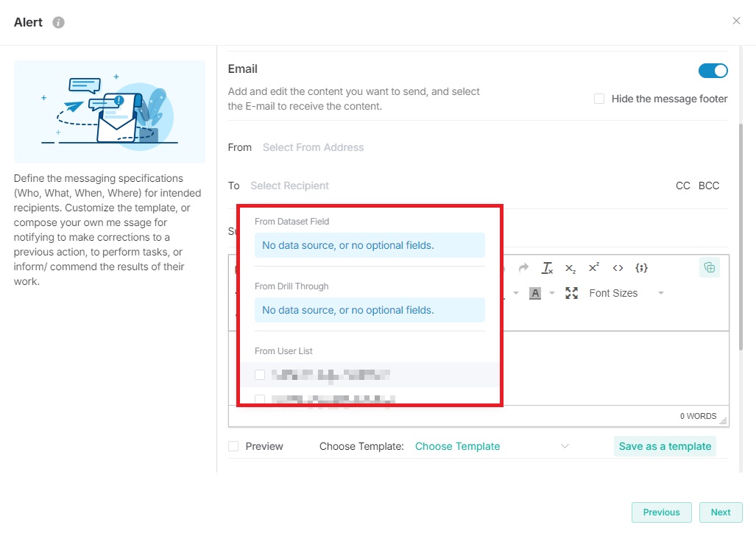756x536 pixels.
Task: Enable the Preview checkbox
Action: point(233,446)
